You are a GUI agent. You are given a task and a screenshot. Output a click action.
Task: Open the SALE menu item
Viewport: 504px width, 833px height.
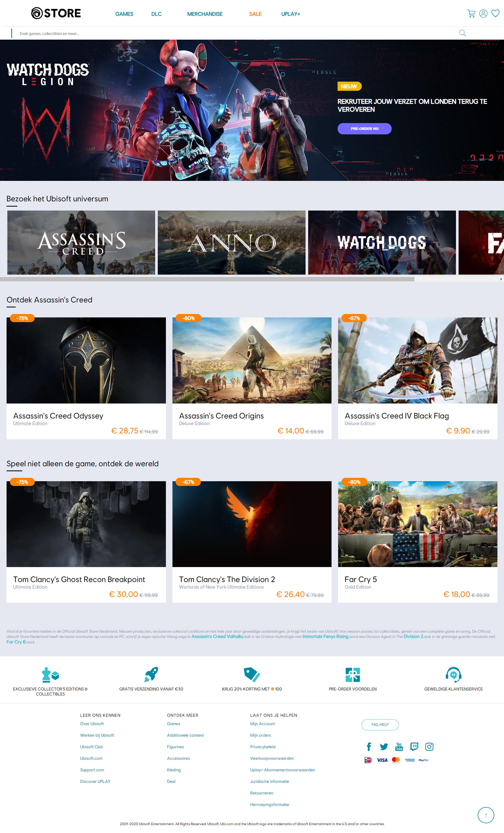click(x=255, y=14)
